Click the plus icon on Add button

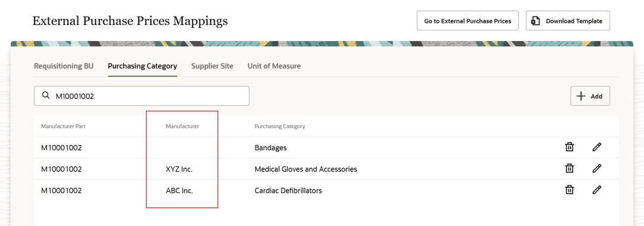581,96
